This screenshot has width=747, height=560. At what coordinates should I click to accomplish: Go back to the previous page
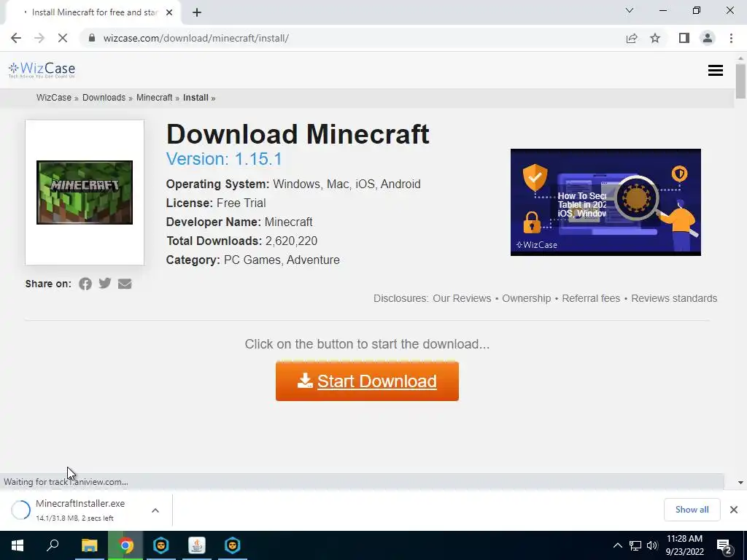coord(16,38)
